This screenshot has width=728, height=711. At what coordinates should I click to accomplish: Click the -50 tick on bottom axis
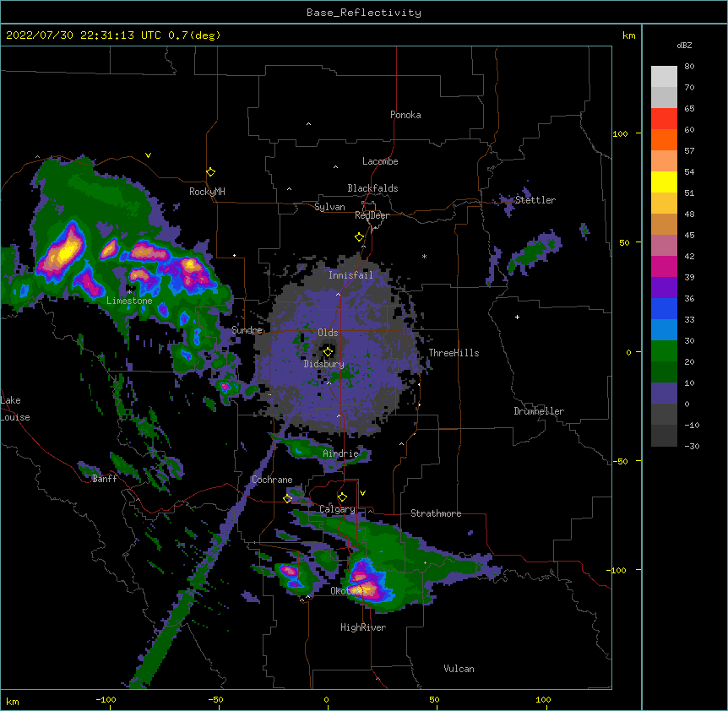(215, 699)
